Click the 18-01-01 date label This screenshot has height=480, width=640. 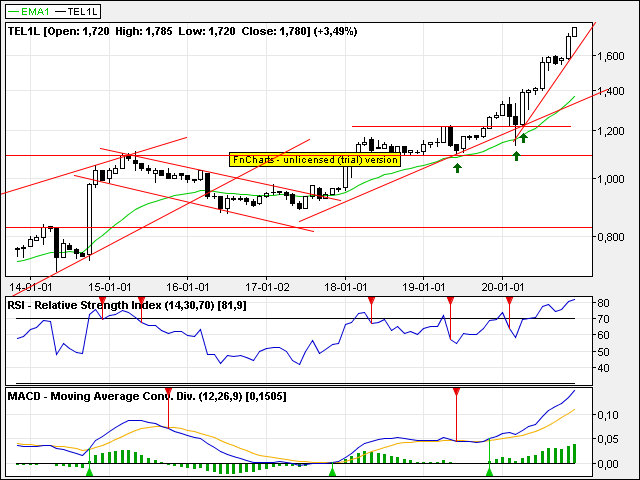tap(346, 287)
